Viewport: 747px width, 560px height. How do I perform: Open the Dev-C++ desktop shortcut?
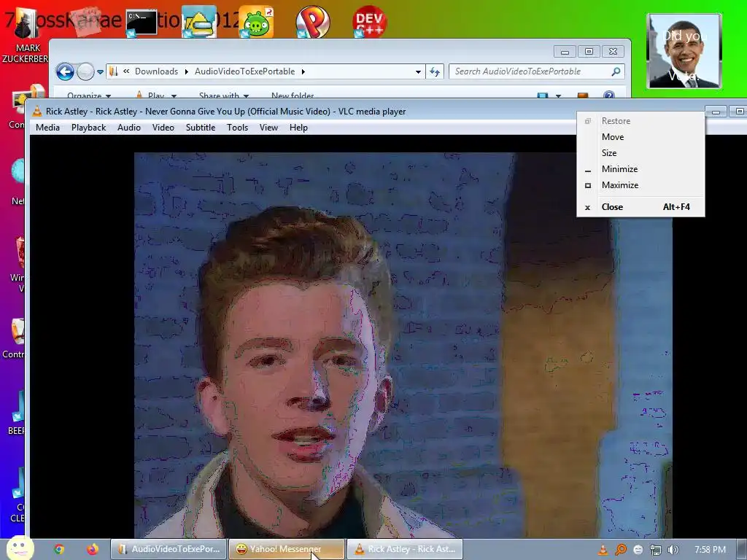tap(369, 21)
